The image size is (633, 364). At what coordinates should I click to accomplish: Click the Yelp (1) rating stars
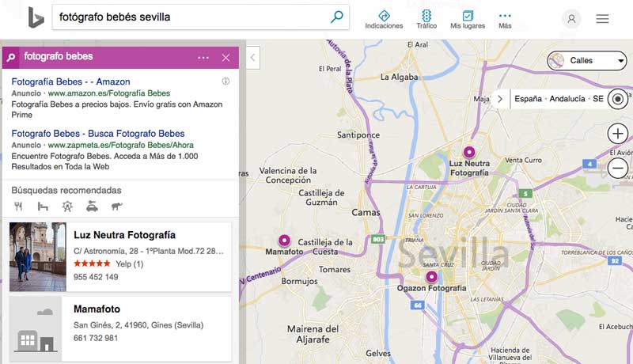(92, 264)
